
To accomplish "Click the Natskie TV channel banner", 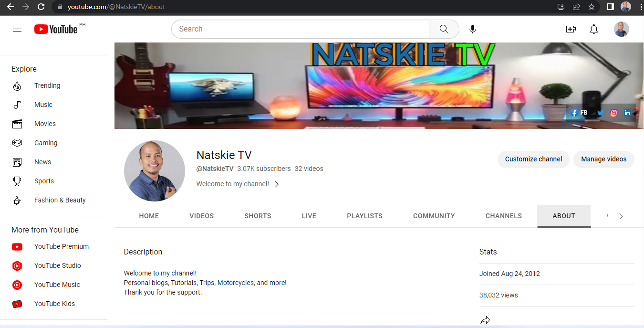I will (x=379, y=86).
